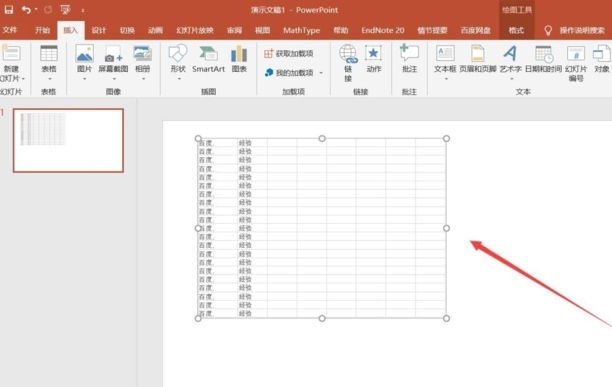Viewport: 612px width, 387px height.
Task: Click the top-left resize handle of the table
Action: pyautogui.click(x=198, y=138)
